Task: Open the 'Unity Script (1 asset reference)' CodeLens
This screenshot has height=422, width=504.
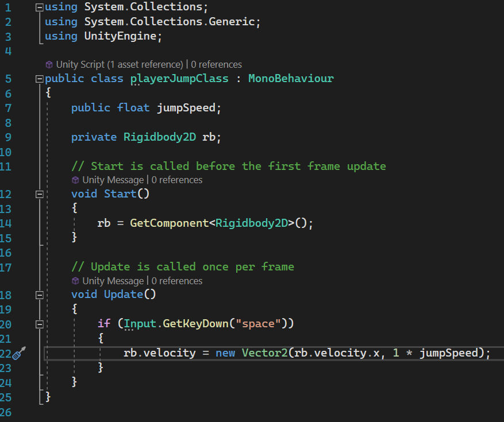Action: 120,64
